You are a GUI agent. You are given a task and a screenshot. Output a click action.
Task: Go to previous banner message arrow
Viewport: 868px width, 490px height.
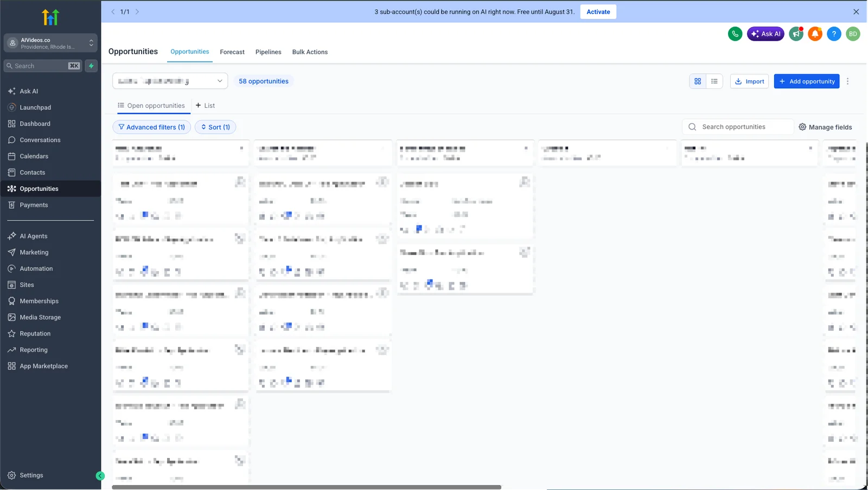[113, 11]
